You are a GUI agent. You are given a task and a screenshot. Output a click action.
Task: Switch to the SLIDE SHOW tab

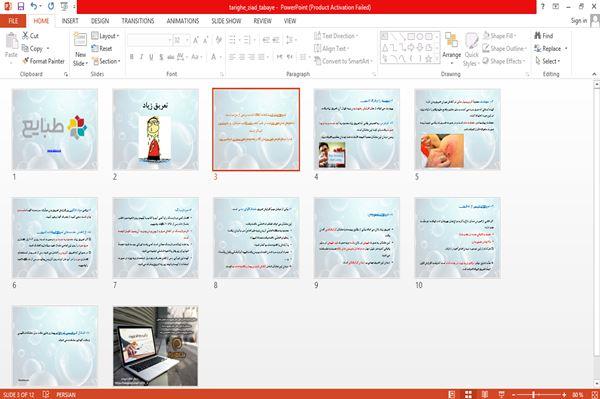point(227,21)
